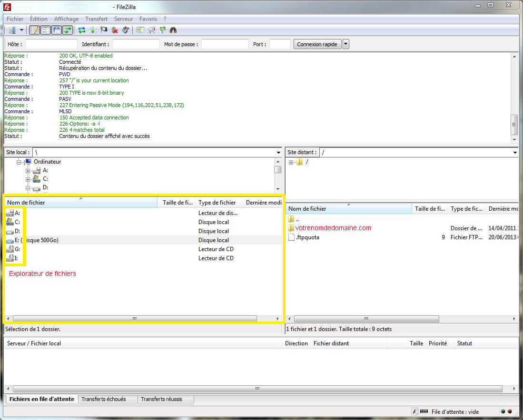
Task: Toggle remote directory tree display
Action: (57, 30)
